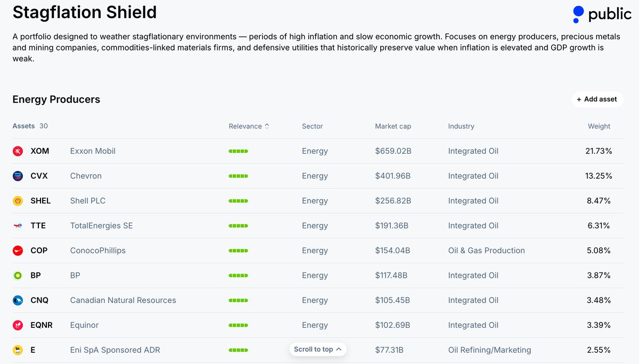The width and height of the screenshot is (639, 364).
Task: Click the $102.69B market cap value
Action: coord(393,325)
